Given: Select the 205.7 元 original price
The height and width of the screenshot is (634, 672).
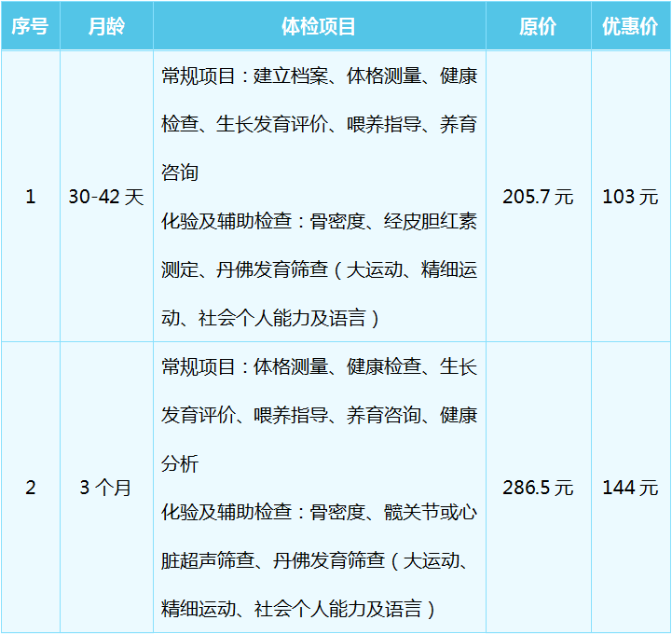Looking at the screenshot, I should [538, 197].
